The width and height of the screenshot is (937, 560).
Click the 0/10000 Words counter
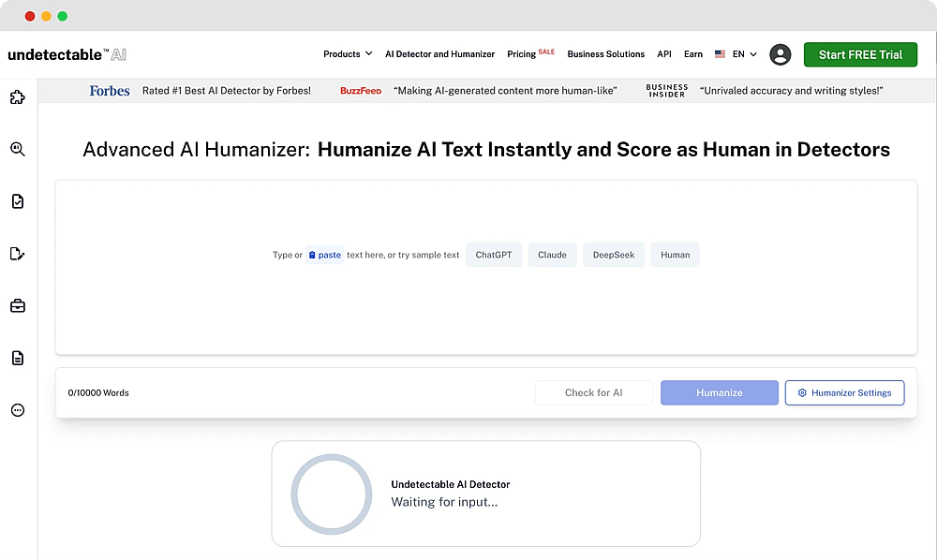(x=98, y=392)
